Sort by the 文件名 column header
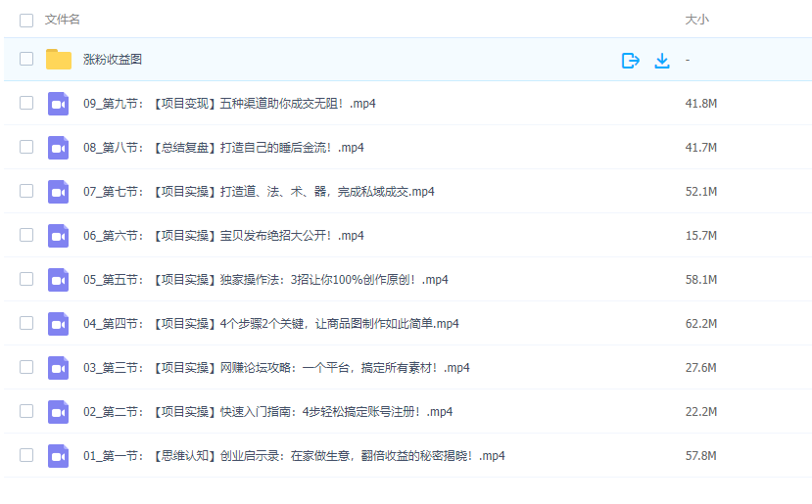Image resolution: width=812 pixels, height=504 pixels. [x=63, y=20]
